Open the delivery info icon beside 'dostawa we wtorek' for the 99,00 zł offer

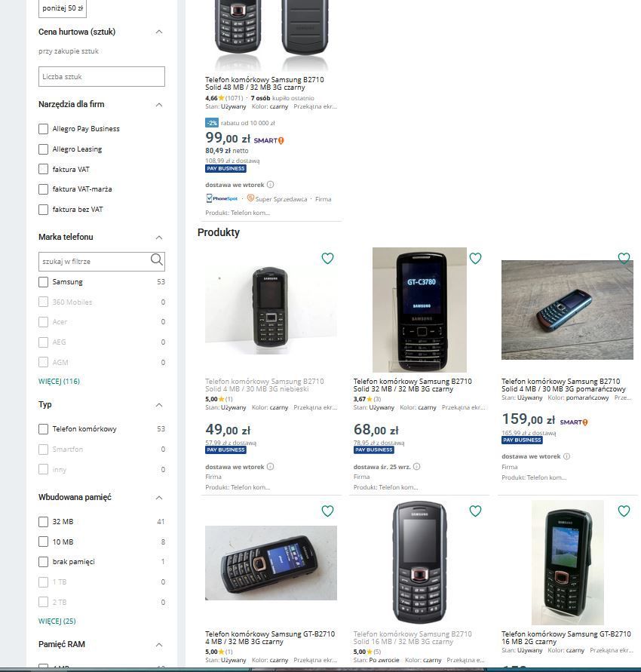pos(271,185)
